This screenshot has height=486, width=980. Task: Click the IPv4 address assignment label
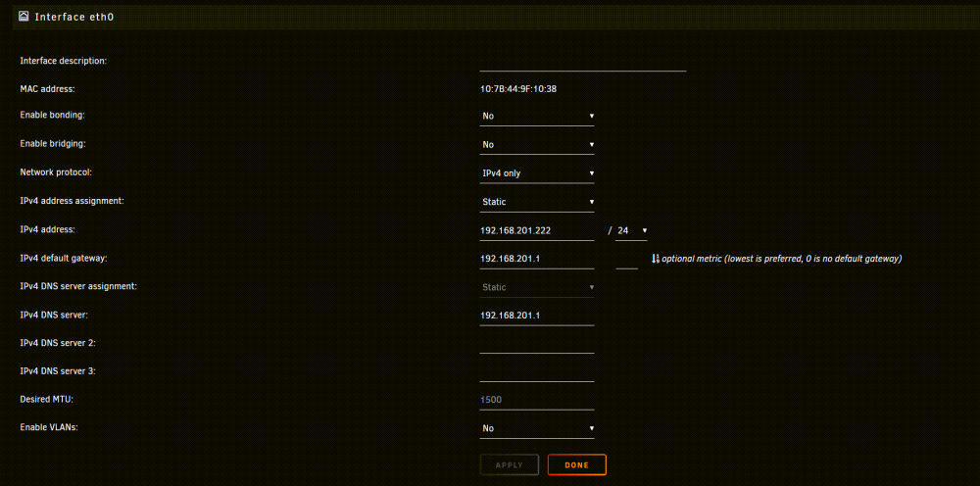[73, 201]
